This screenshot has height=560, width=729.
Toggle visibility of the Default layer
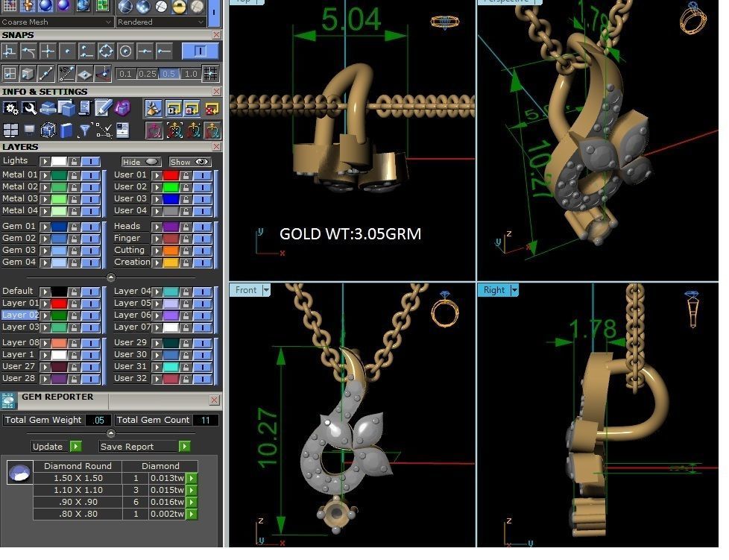pos(91,292)
